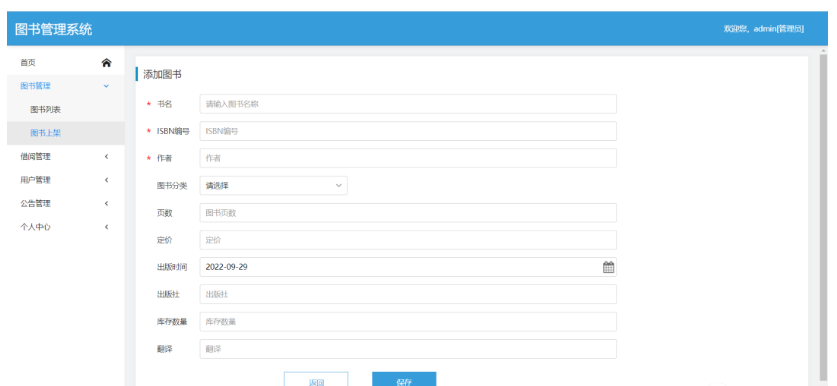Expand the 用户管理 chevron arrow

click(106, 180)
